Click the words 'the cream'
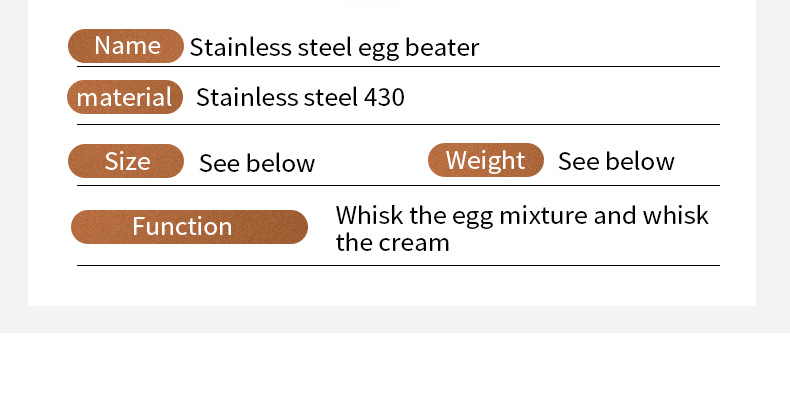790x405 pixels. 392,243
